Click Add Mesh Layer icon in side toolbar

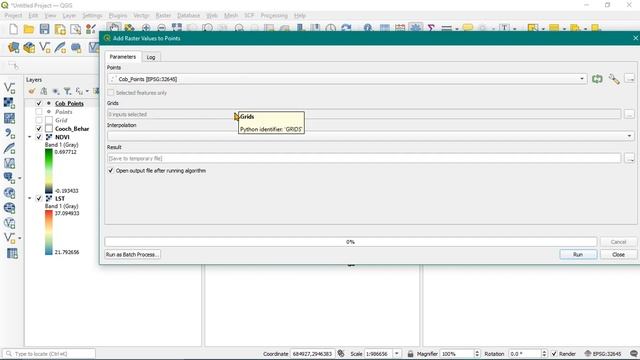(x=9, y=118)
